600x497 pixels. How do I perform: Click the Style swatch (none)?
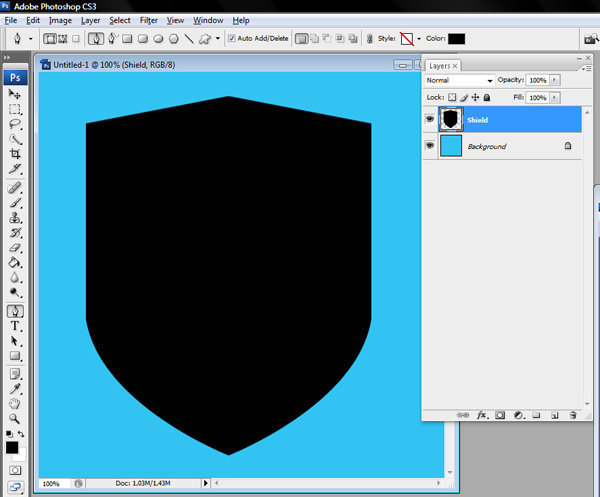pyautogui.click(x=407, y=39)
